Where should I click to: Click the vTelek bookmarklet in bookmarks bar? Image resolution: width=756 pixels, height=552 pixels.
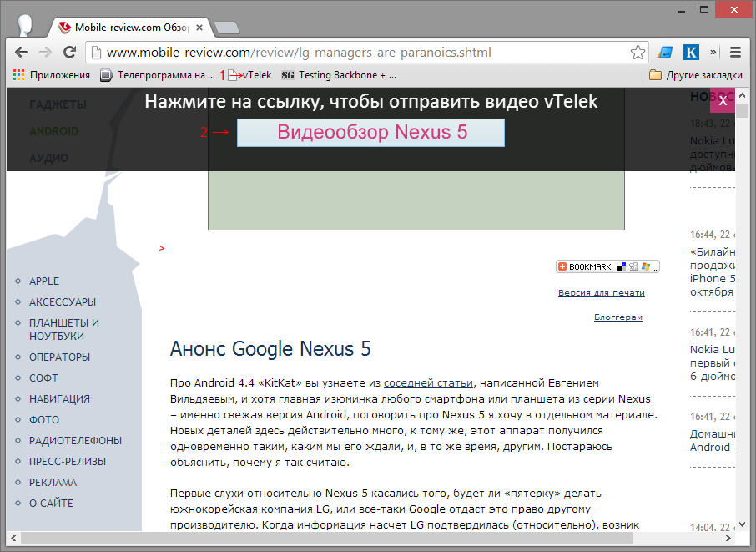click(x=250, y=75)
